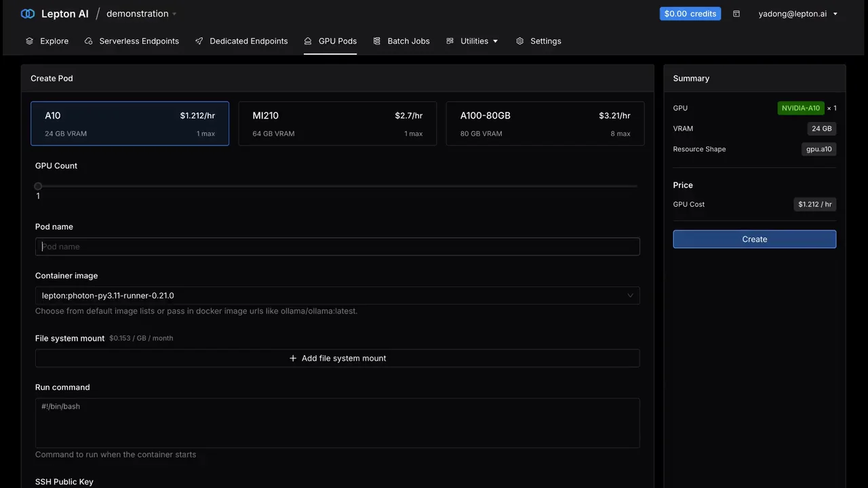Click the Container image label
868x488 pixels.
tap(66, 276)
